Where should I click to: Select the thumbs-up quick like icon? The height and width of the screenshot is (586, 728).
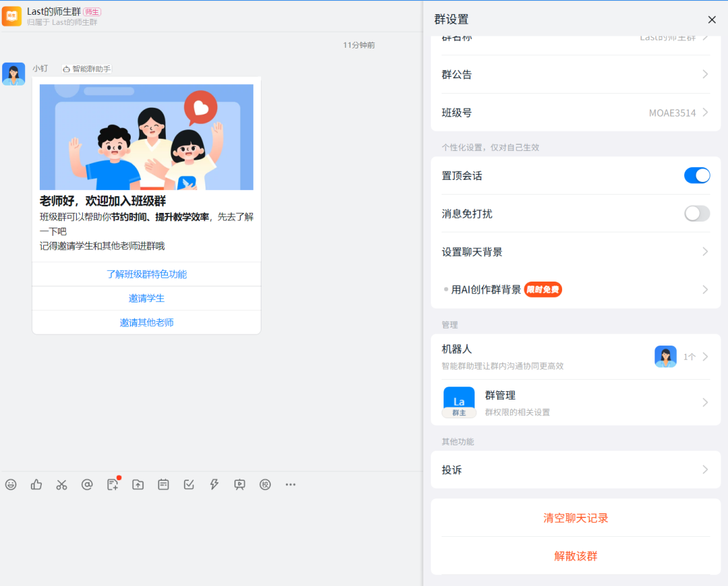tap(36, 484)
